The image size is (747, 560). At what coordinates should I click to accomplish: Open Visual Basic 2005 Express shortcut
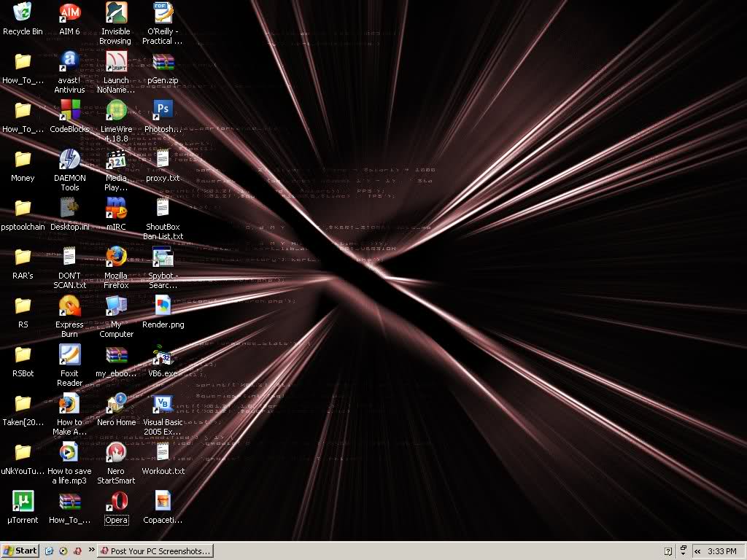(x=163, y=404)
